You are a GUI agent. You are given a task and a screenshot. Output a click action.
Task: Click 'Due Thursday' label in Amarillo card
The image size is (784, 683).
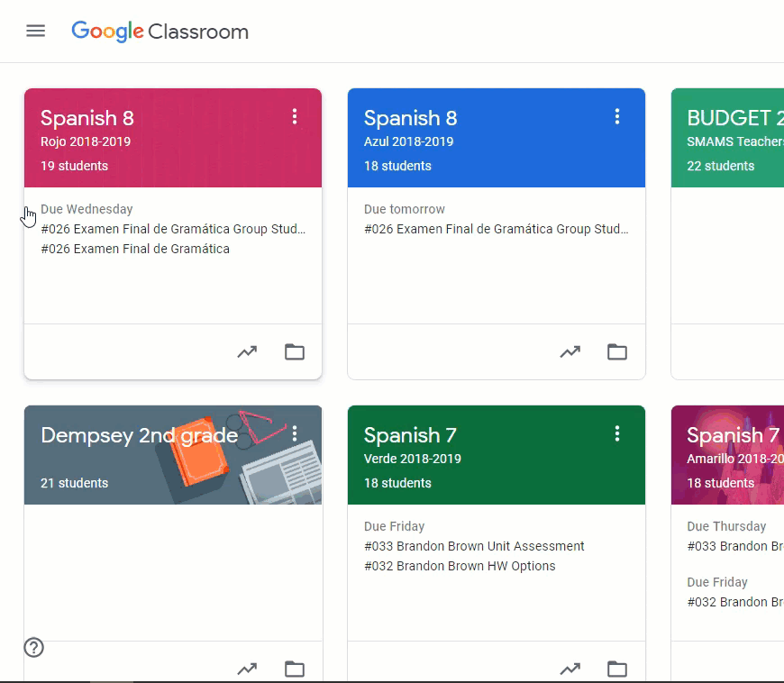(x=726, y=526)
